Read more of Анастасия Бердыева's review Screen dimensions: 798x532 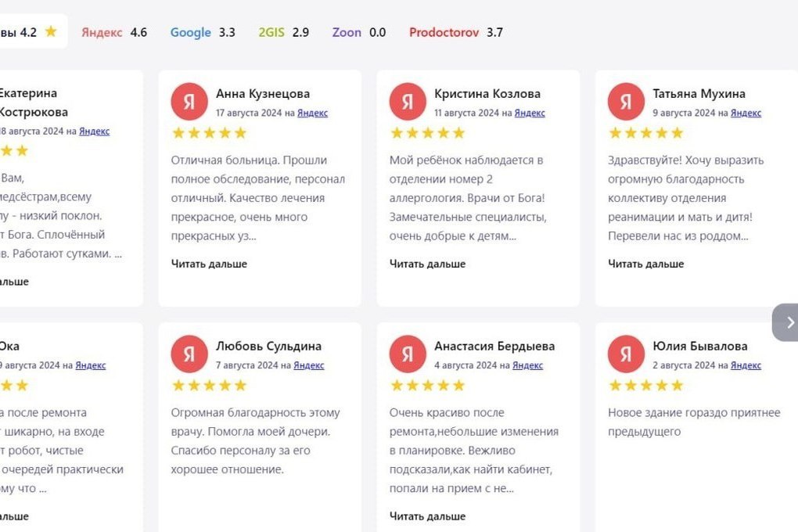point(427,516)
